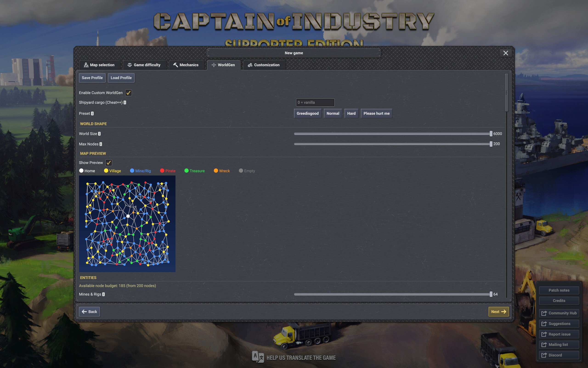Click the Mines & Rigs value 64
This screenshot has width=588, height=368.
point(495,294)
